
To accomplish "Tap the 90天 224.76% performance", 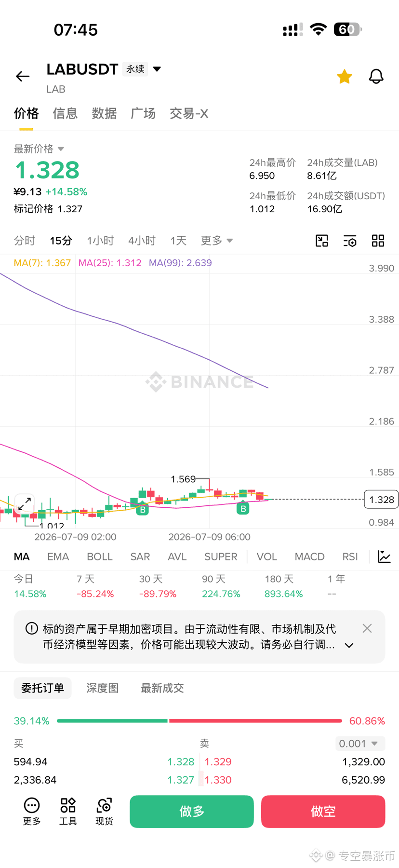I will click(x=221, y=586).
